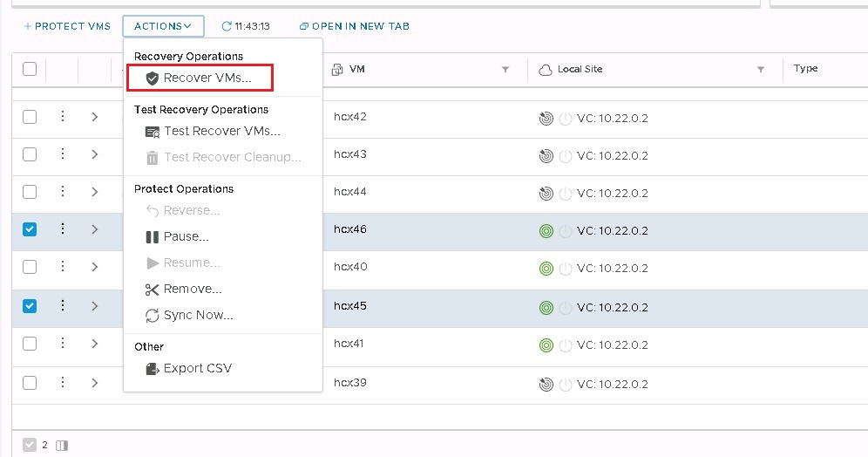The width and height of the screenshot is (868, 457).
Task: Click VC: 10.22.0.2 in hcx39 row
Action: point(613,385)
